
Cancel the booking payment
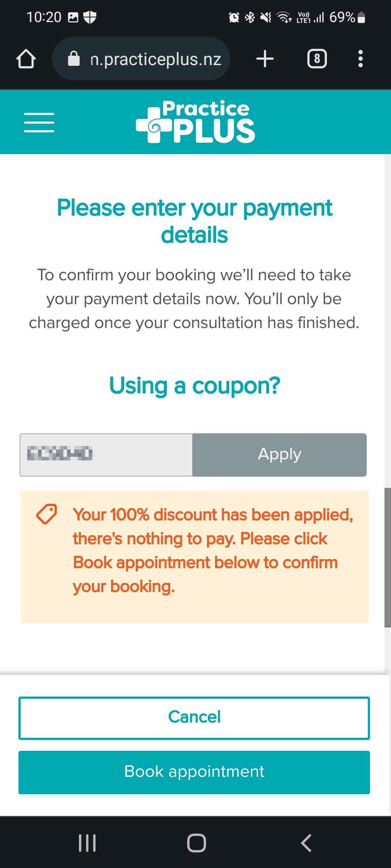click(194, 718)
